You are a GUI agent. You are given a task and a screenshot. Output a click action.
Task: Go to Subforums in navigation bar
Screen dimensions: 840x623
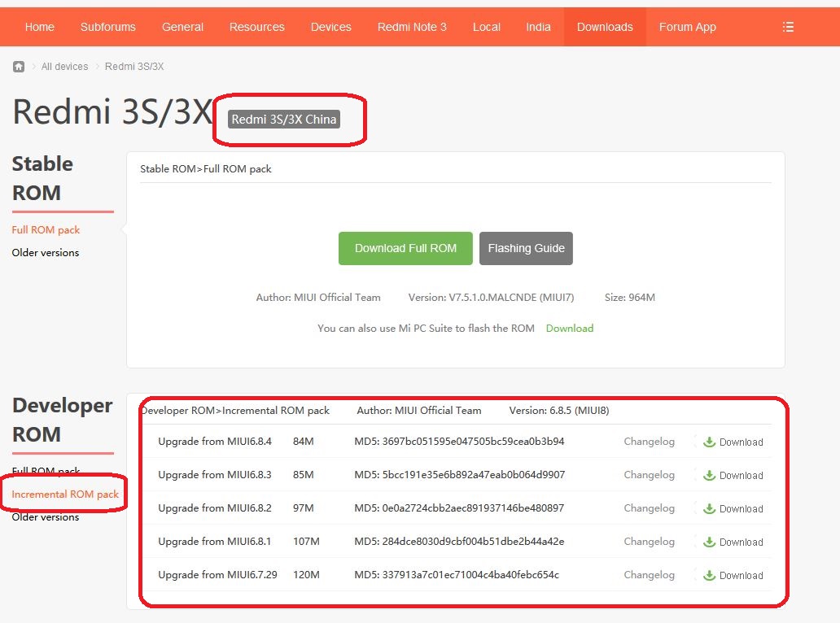(107, 27)
